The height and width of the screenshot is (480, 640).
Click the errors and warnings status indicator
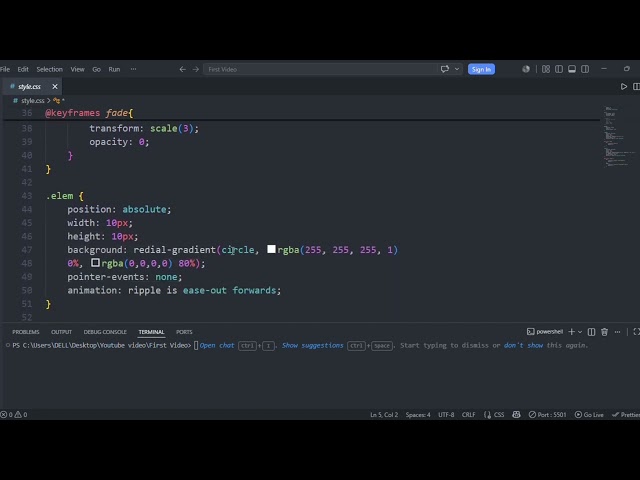point(14,415)
